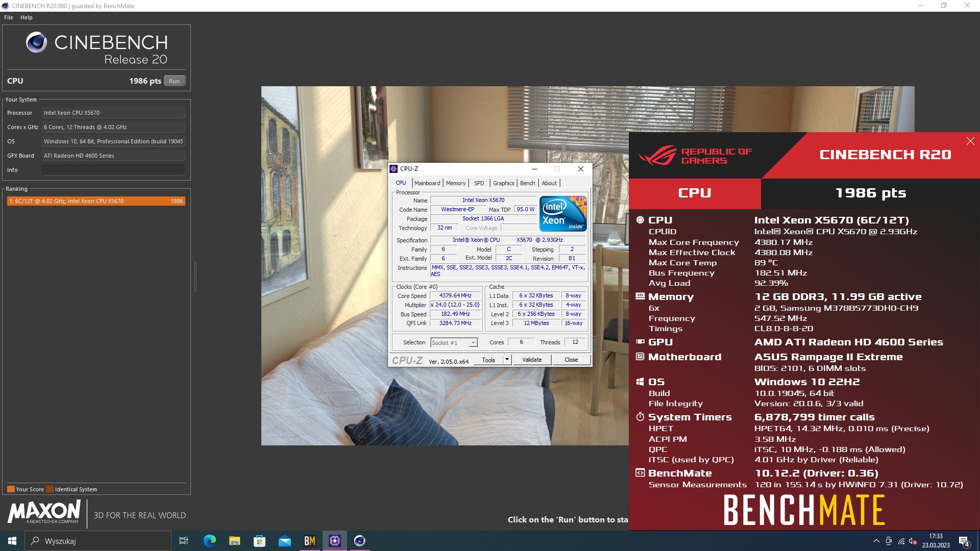Click the Your Score orange legend swatch

pos(11,489)
